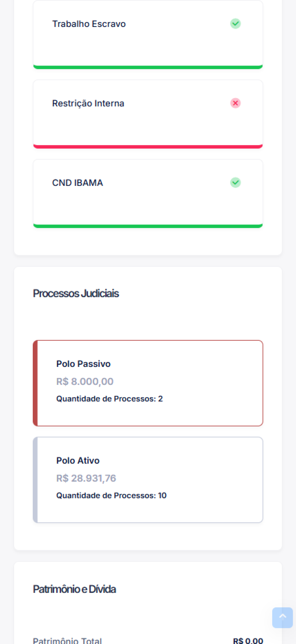Click the red status bar under Restrição Interna
This screenshot has width=296, height=644.
pos(148,146)
